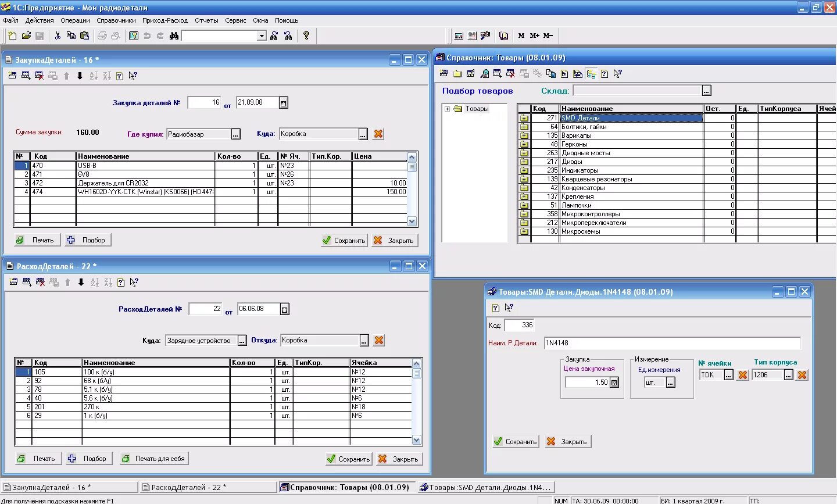
Task: Click the New document icon in main toolbar
Action: 13,35
